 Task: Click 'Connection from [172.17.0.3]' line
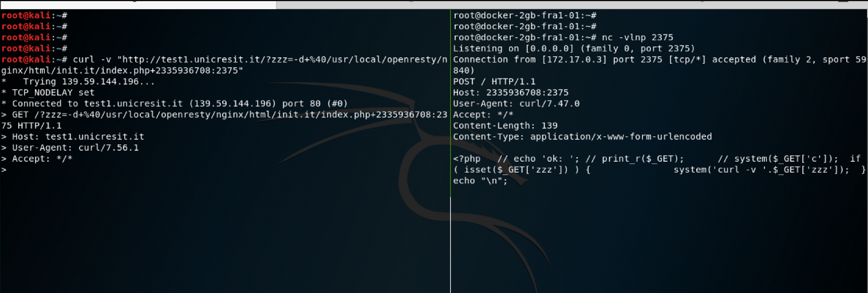click(x=659, y=59)
